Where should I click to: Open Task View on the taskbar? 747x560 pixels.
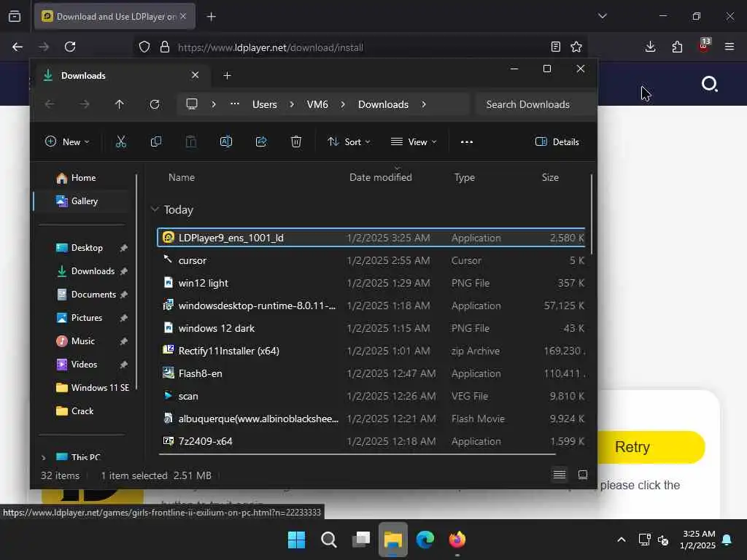click(361, 540)
